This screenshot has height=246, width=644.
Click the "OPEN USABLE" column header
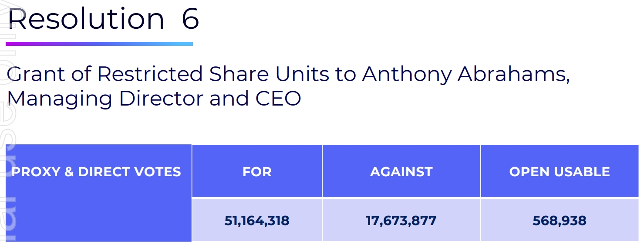tap(560, 171)
